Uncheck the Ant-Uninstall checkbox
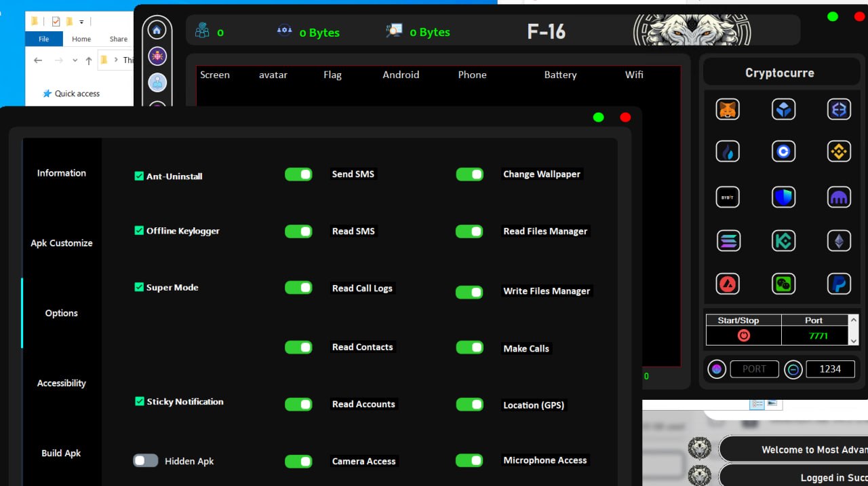The image size is (868, 486). (139, 176)
